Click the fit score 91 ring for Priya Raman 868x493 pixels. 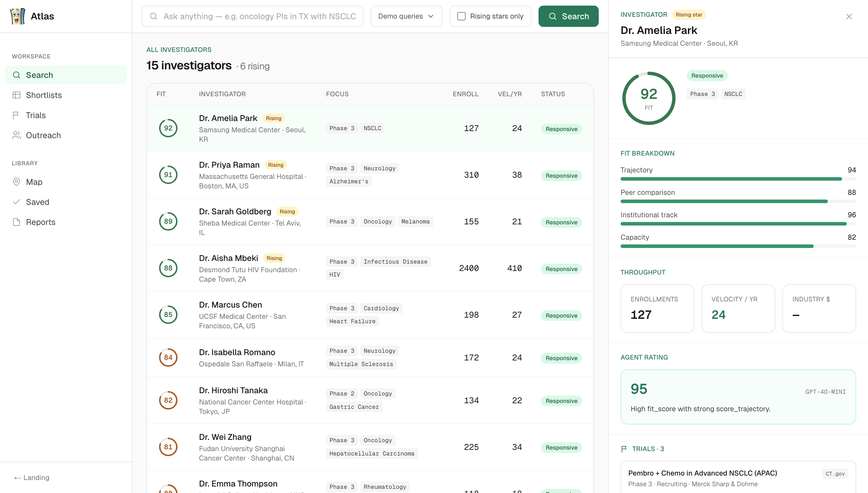tap(168, 175)
